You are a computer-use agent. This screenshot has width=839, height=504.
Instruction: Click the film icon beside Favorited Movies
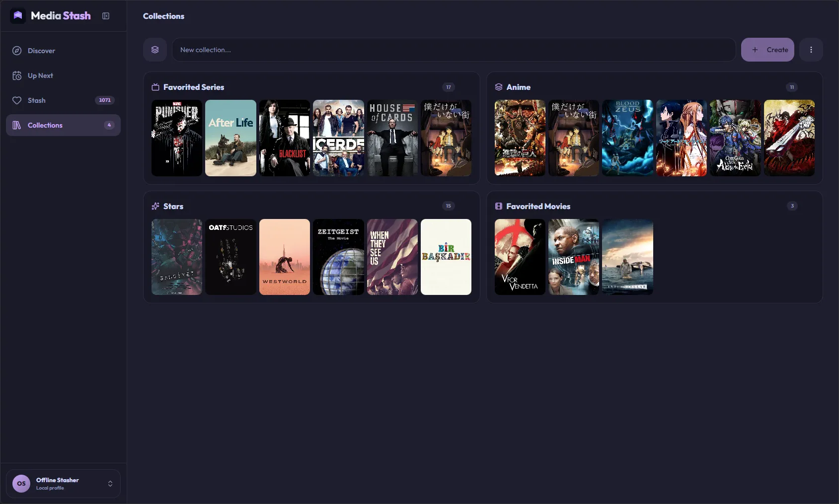click(x=499, y=206)
